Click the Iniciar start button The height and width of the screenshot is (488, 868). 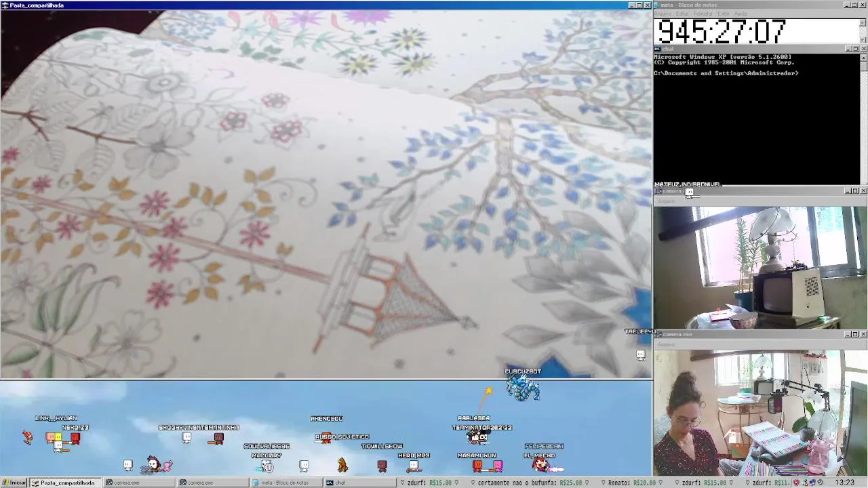14,483
